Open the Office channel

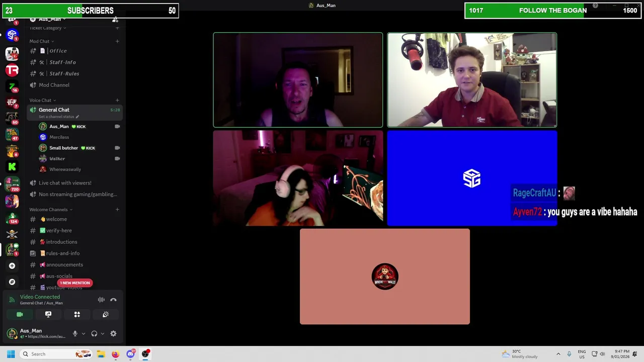[74, 51]
